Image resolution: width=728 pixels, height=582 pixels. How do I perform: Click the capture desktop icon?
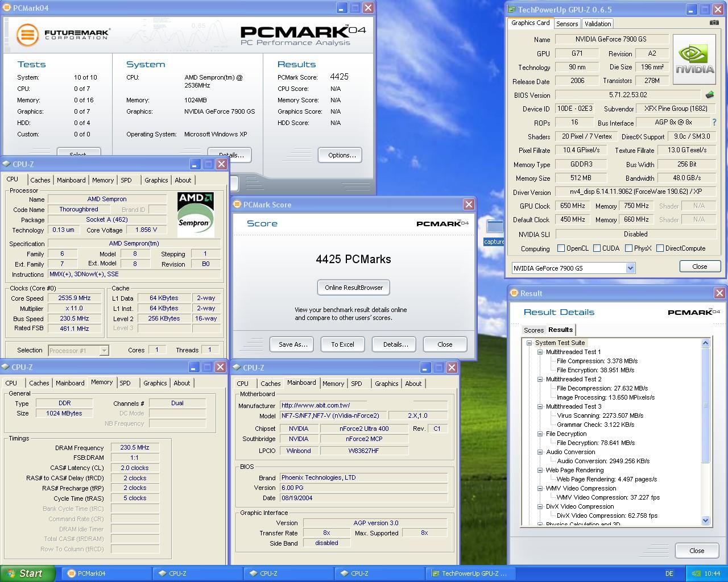click(494, 231)
